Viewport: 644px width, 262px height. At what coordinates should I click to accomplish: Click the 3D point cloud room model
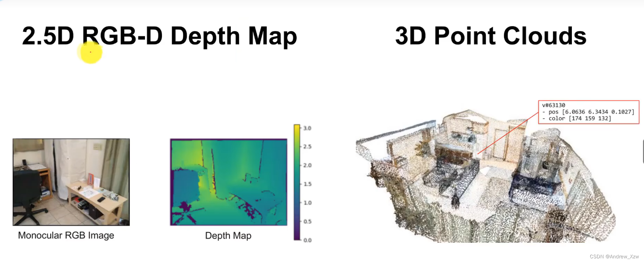(x=486, y=177)
